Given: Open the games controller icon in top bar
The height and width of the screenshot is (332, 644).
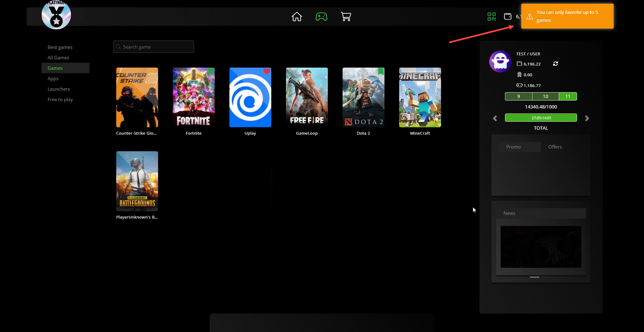Looking at the screenshot, I should pos(321,17).
